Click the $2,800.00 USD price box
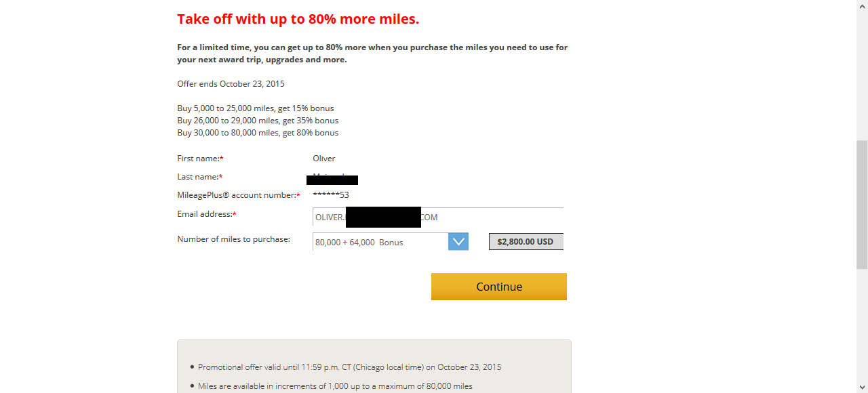Image resolution: width=868 pixels, height=393 pixels. click(526, 241)
